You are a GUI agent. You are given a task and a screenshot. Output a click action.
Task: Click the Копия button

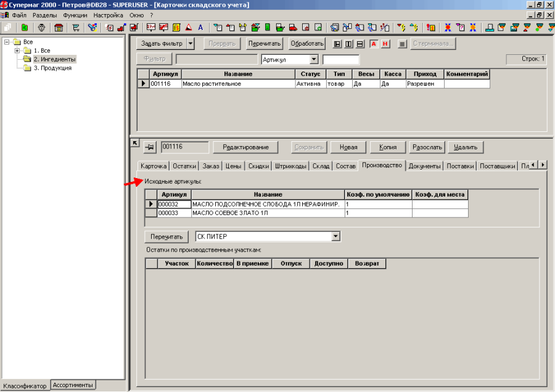388,147
